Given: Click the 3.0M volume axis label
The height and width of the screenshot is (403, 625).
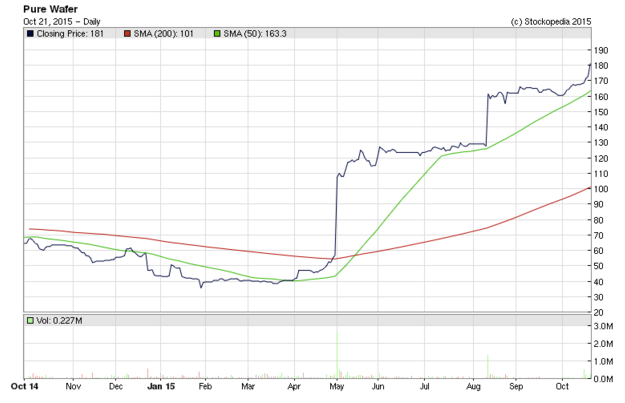Looking at the screenshot, I should tap(603, 326).
